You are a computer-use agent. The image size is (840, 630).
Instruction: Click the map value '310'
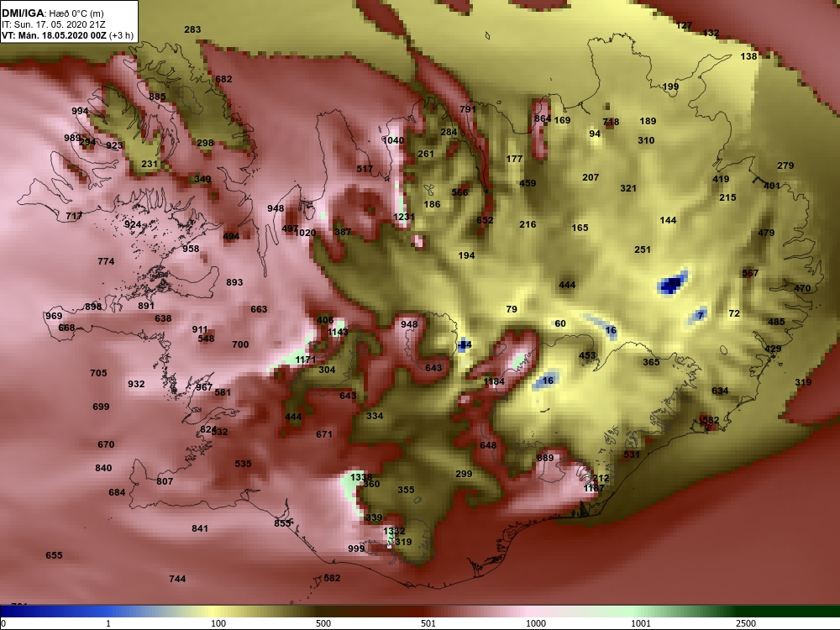point(646,139)
